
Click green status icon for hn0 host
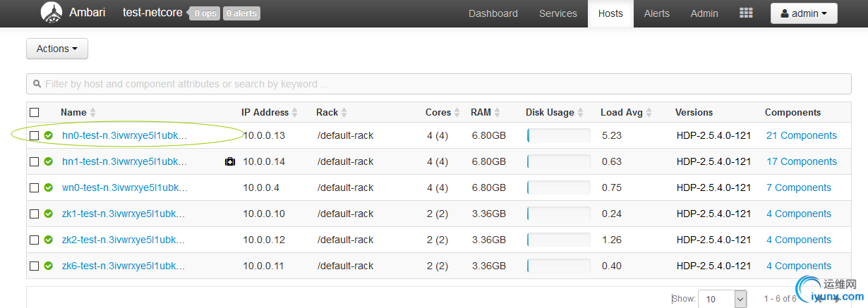(49, 135)
